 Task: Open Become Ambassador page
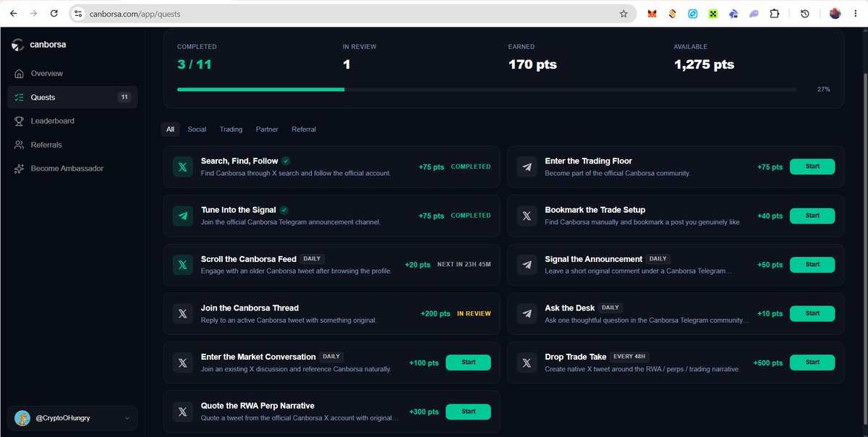point(72,169)
